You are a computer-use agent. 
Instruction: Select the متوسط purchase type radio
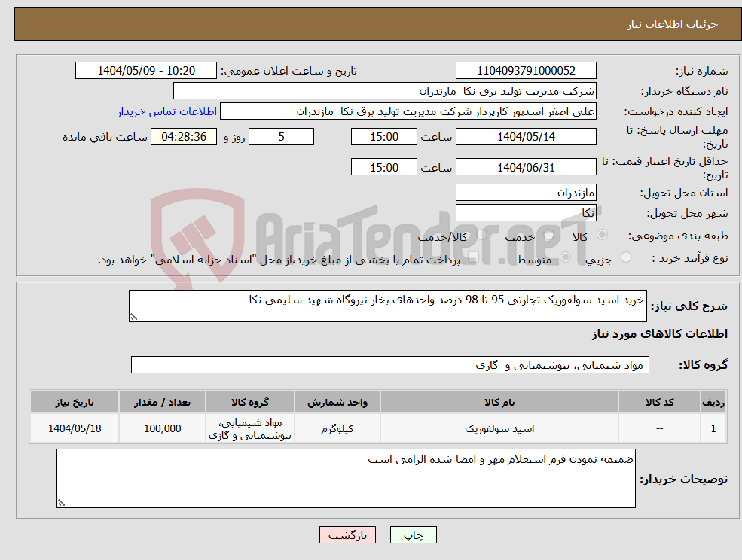tap(565, 257)
